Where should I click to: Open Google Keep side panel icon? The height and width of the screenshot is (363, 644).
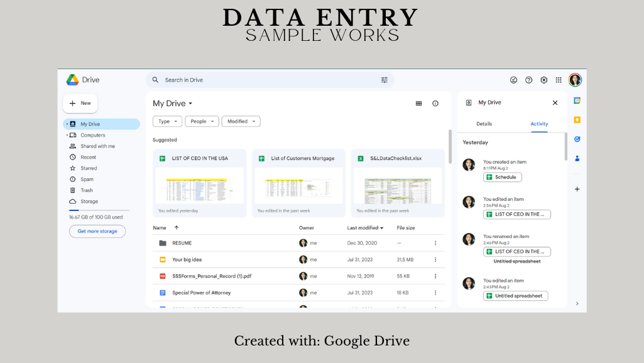[577, 120]
